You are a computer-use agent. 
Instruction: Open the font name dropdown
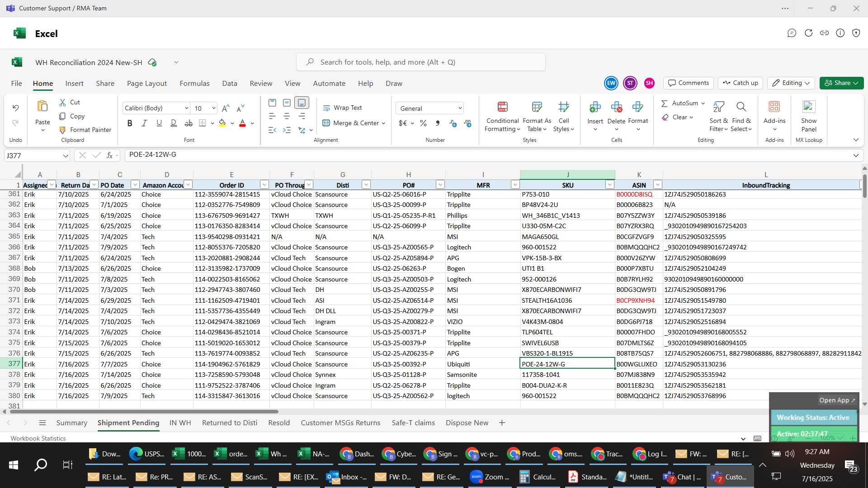coord(186,108)
